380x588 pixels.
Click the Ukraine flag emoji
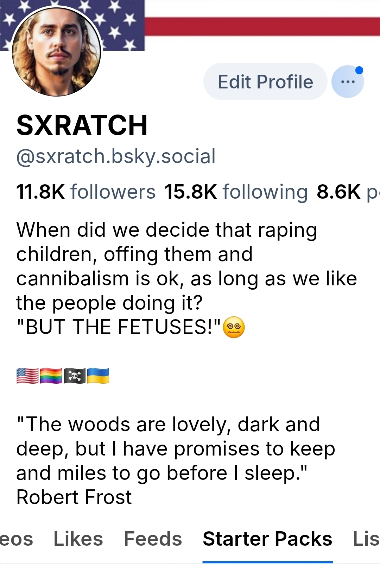coord(98,376)
